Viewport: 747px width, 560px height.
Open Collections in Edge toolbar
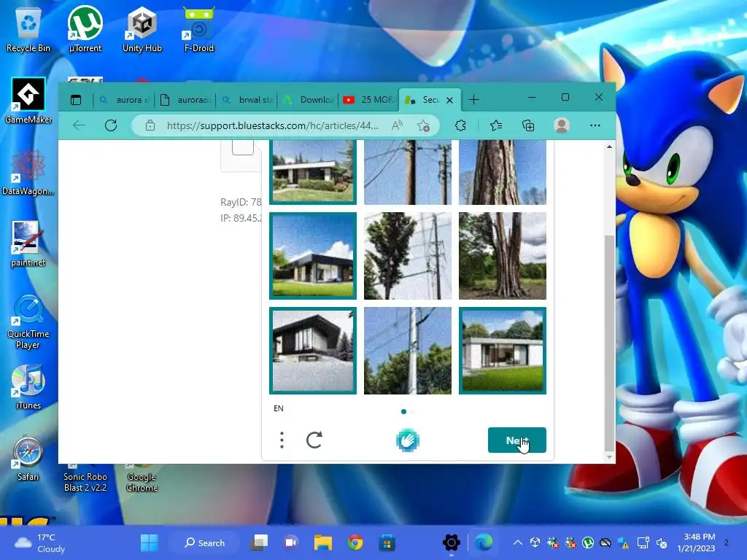click(528, 125)
